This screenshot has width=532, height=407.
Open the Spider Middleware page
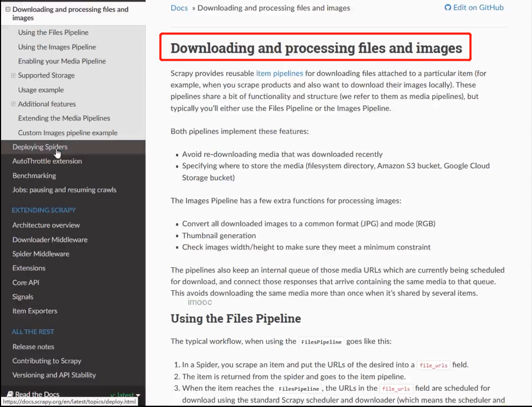(x=41, y=254)
